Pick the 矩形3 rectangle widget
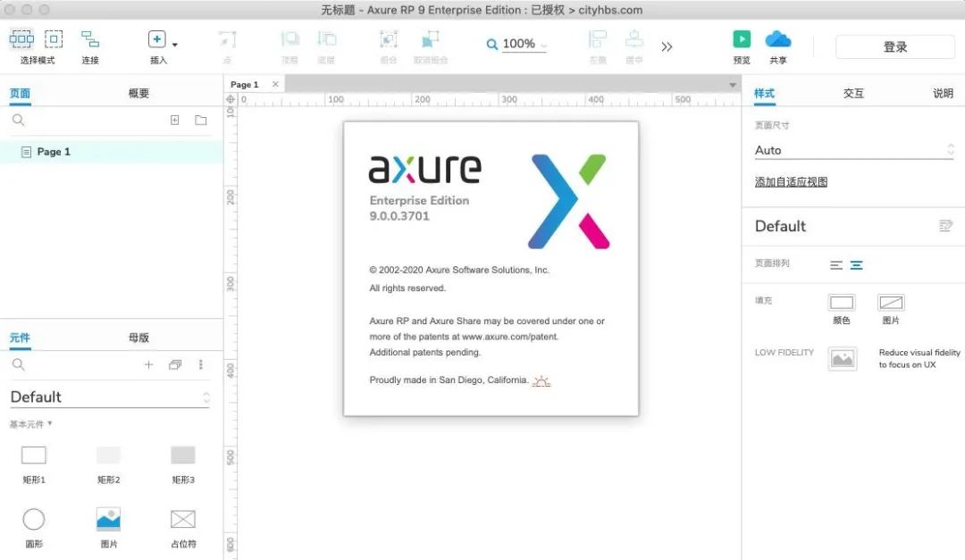Screen dimensions: 965x560 pyautogui.click(x=183, y=456)
